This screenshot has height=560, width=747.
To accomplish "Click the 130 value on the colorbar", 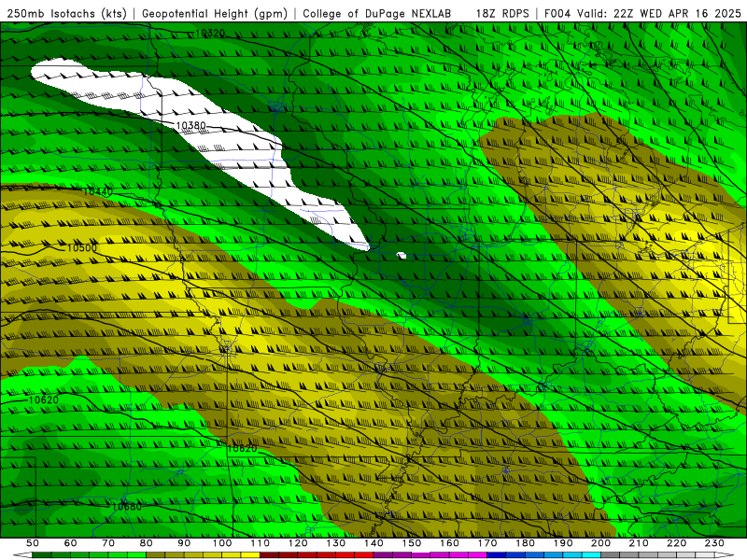I will pos(336,543).
